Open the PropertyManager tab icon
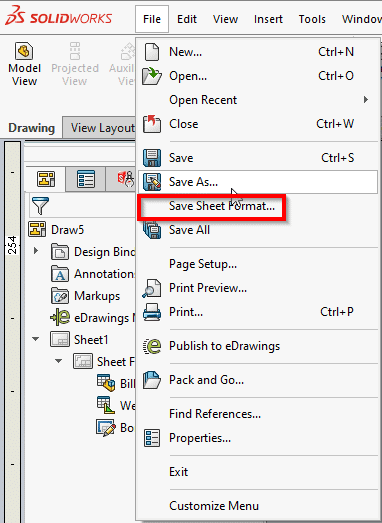The width and height of the screenshot is (382, 523). [86, 179]
